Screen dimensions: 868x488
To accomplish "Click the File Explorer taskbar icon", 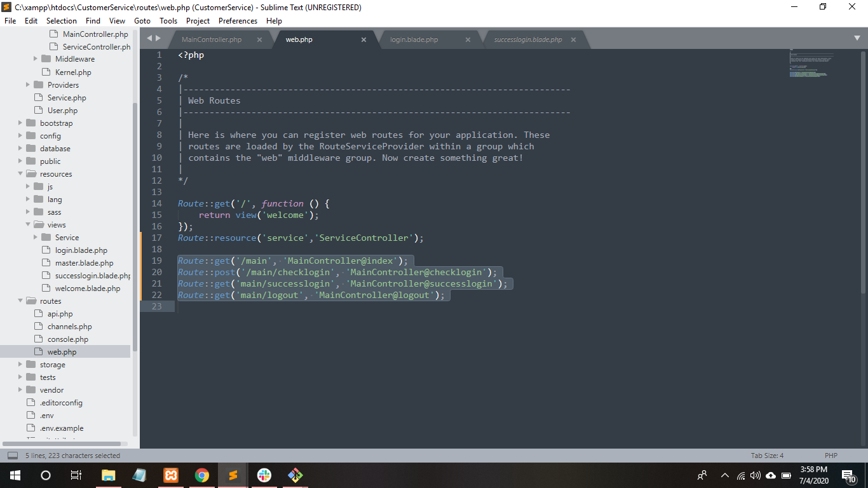I will (109, 475).
